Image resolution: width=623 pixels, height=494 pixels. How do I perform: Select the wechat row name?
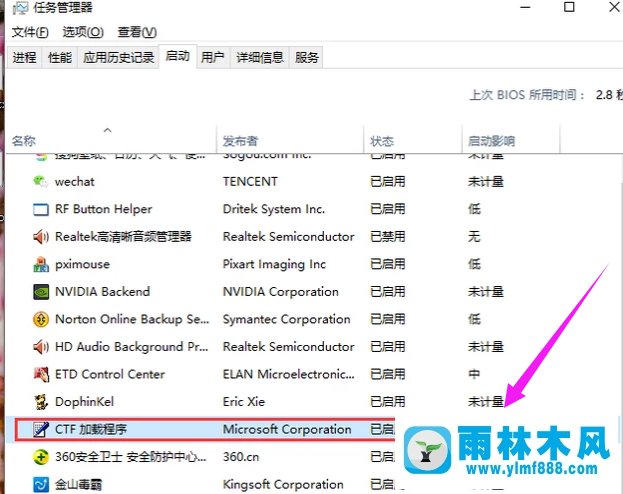pos(75,182)
